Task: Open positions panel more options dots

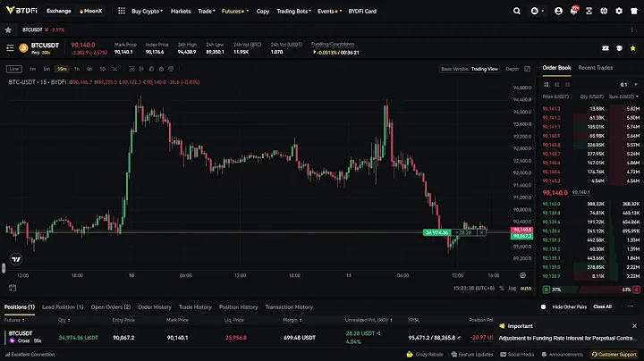Action: pos(631,306)
